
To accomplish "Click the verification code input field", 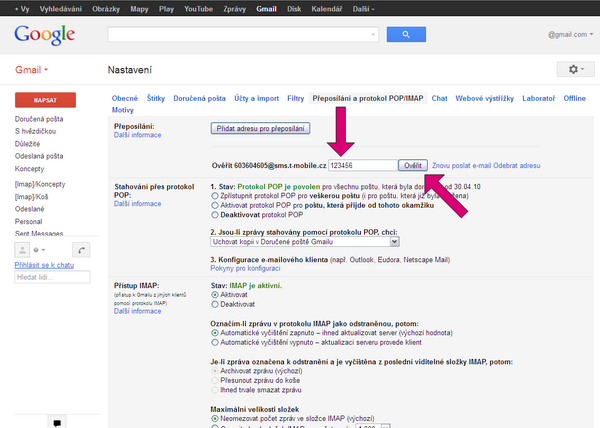I will click(x=363, y=166).
